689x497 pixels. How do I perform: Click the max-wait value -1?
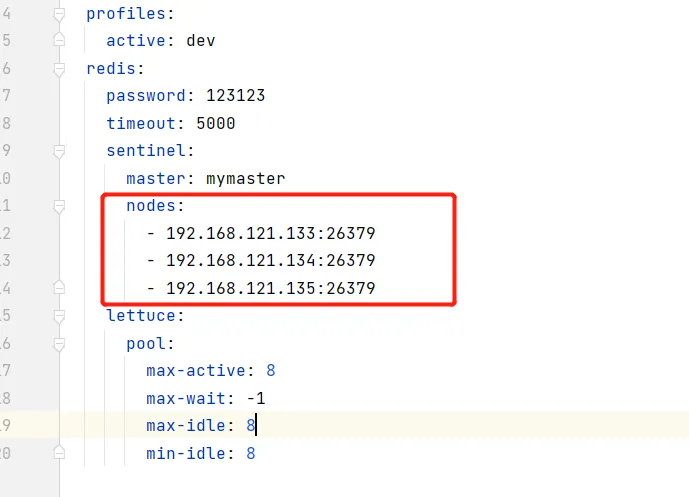(256, 399)
